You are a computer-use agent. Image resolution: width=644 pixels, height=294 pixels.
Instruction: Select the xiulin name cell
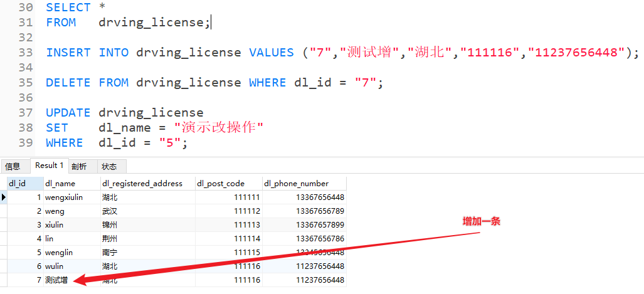pyautogui.click(x=72, y=225)
